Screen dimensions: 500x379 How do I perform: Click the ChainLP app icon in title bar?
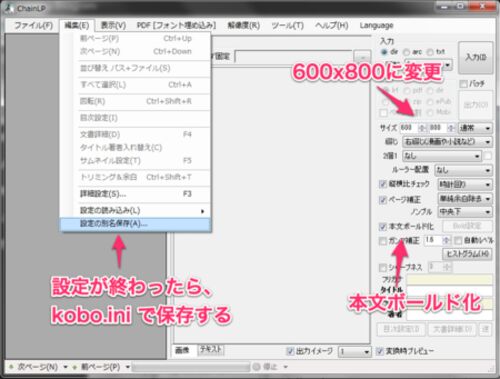click(9, 7)
